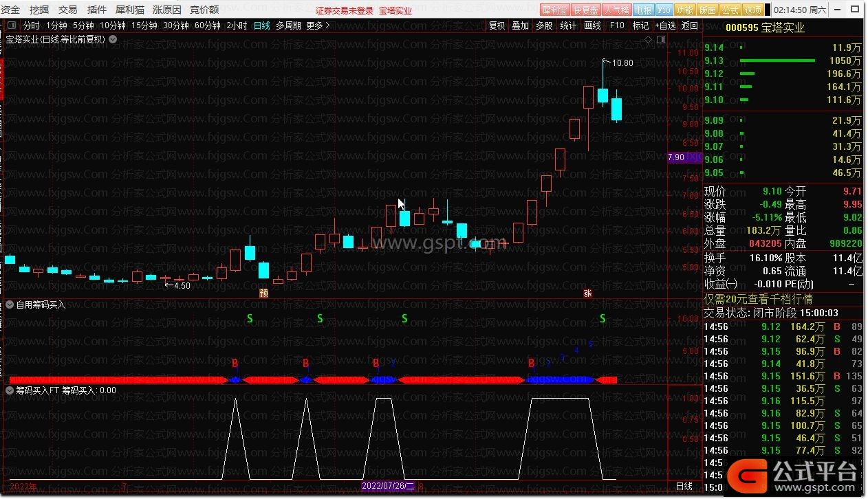
Task: Click the 预 marker icon under the candles
Action: click(263, 293)
